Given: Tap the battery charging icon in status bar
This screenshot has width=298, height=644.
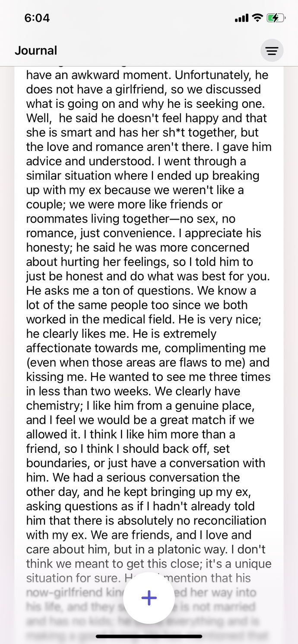Looking at the screenshot, I should point(276,18).
